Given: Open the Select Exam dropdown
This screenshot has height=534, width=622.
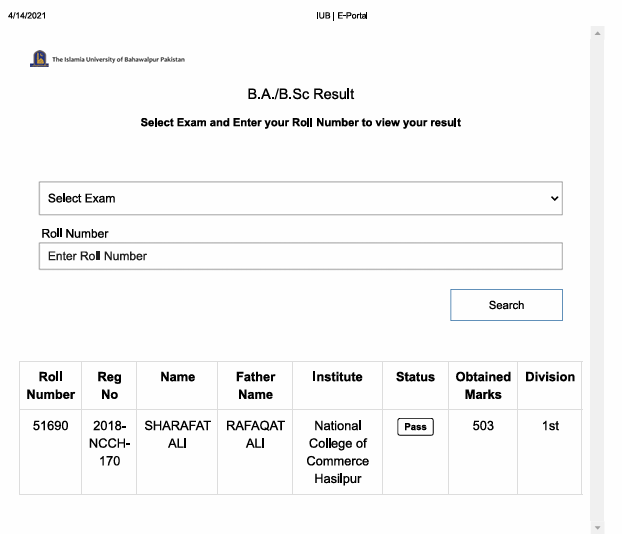Looking at the screenshot, I should 300,198.
